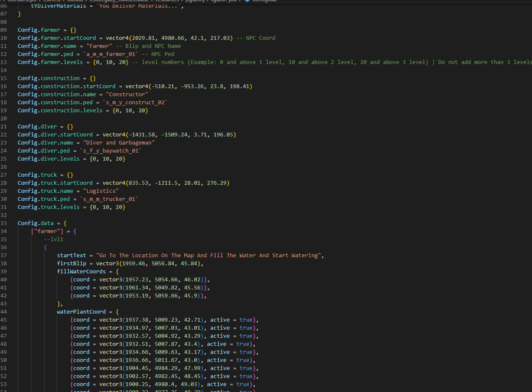
Task: Click the "Logistics" name string
Action: 101,191
